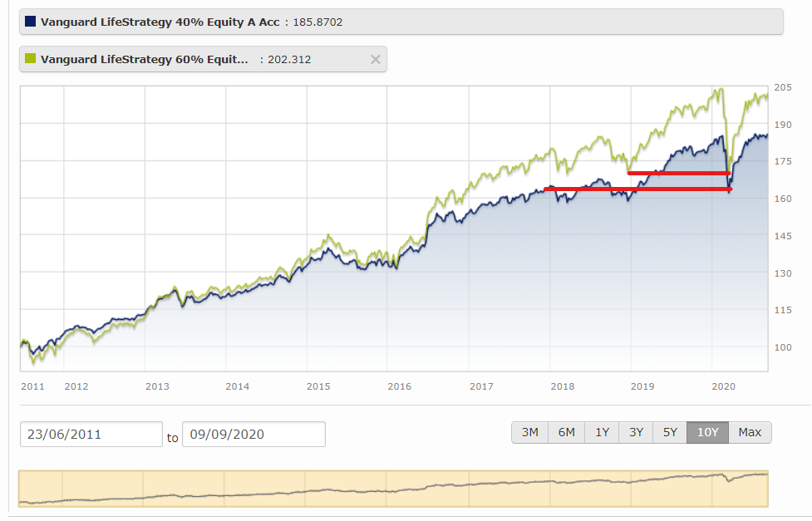Click the 2012 x-axis label
This screenshot has width=812, height=521.
(76, 386)
